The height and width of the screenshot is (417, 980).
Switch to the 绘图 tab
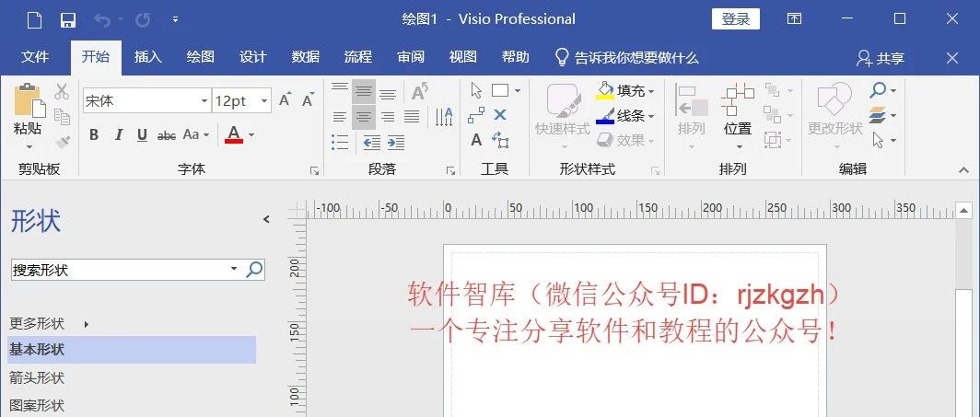(201, 57)
